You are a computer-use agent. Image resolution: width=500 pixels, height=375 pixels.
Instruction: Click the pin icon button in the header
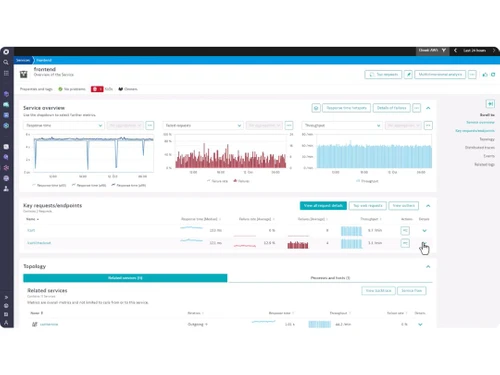408,74
